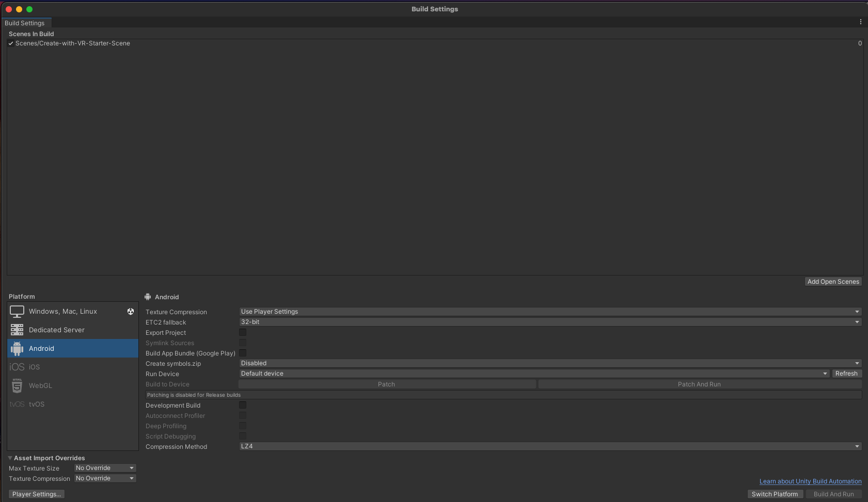Viewport: 868px width, 502px height.
Task: Open Asset Import Overrides Texture Compression dropdown
Action: (x=105, y=478)
